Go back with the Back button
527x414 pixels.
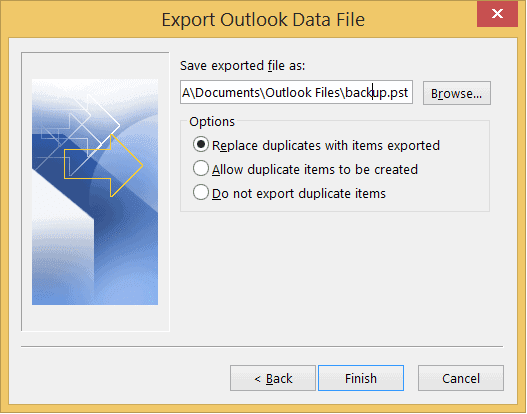point(273,378)
